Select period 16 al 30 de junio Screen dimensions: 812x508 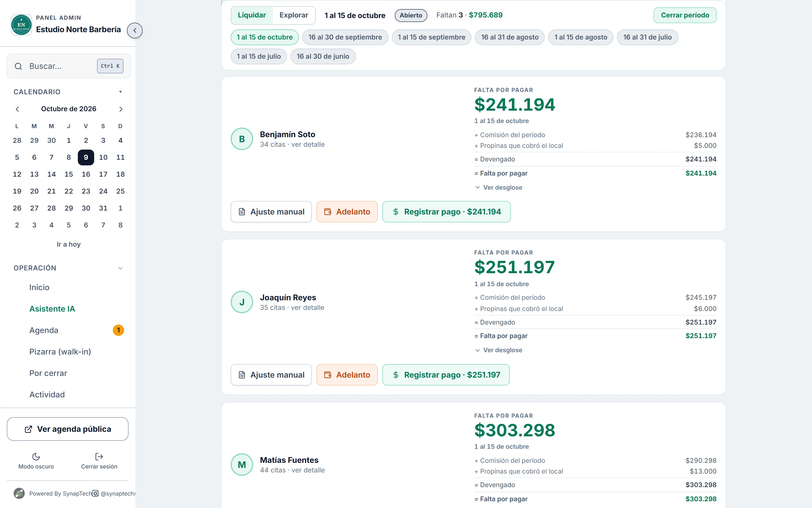[x=323, y=56]
